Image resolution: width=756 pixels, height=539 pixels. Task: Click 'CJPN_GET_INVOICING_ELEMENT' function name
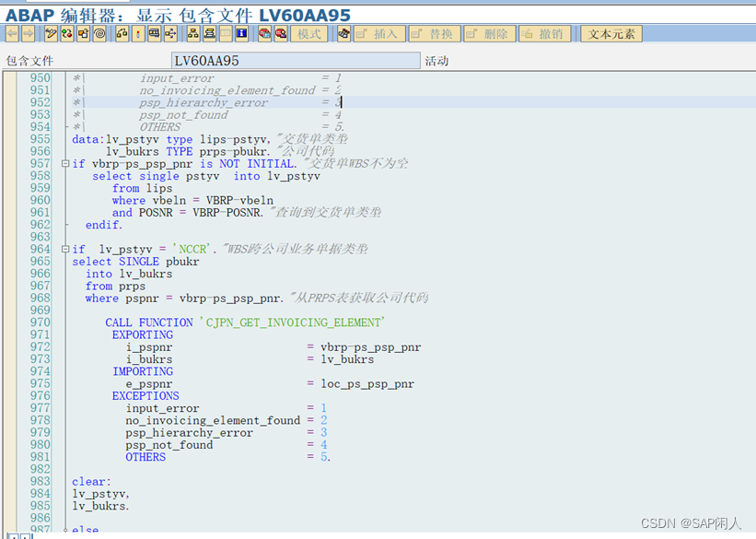(x=292, y=322)
